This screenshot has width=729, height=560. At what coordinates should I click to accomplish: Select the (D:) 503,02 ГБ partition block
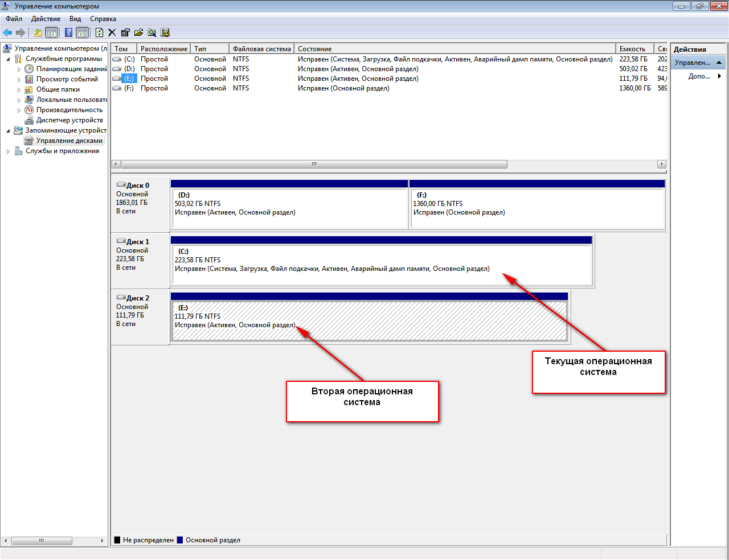click(x=289, y=204)
